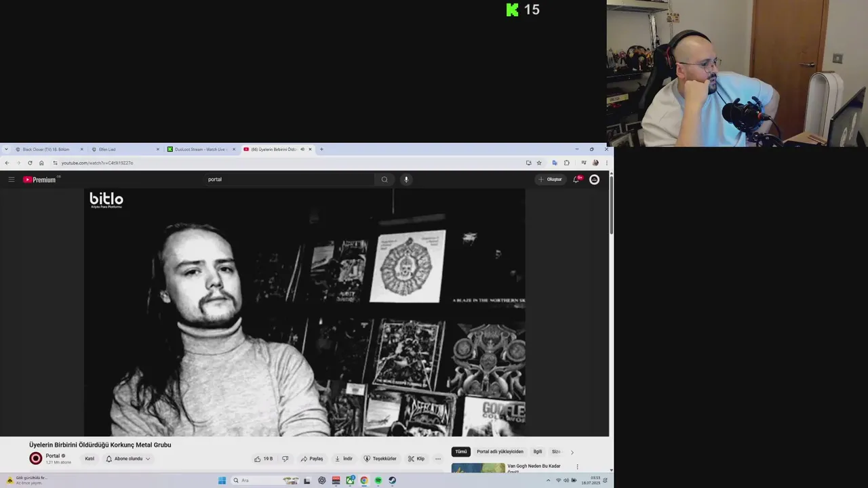
Task: Open the Chrome profile avatar
Action: coord(595,163)
